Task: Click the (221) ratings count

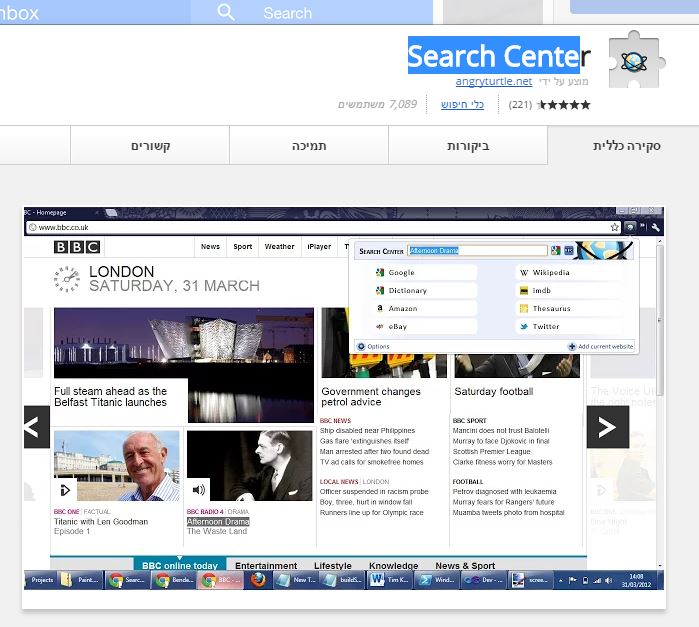Action: pos(520,105)
